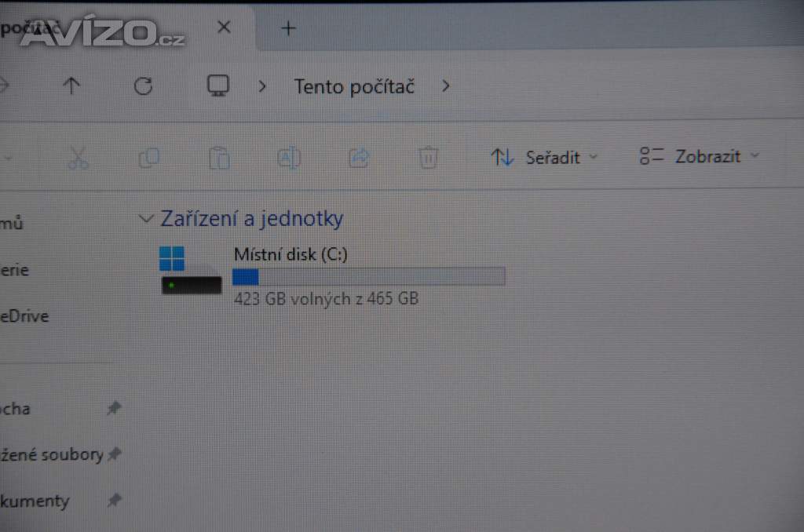
Task: Collapse the Zařízení a jednotky group
Action: pos(146,219)
